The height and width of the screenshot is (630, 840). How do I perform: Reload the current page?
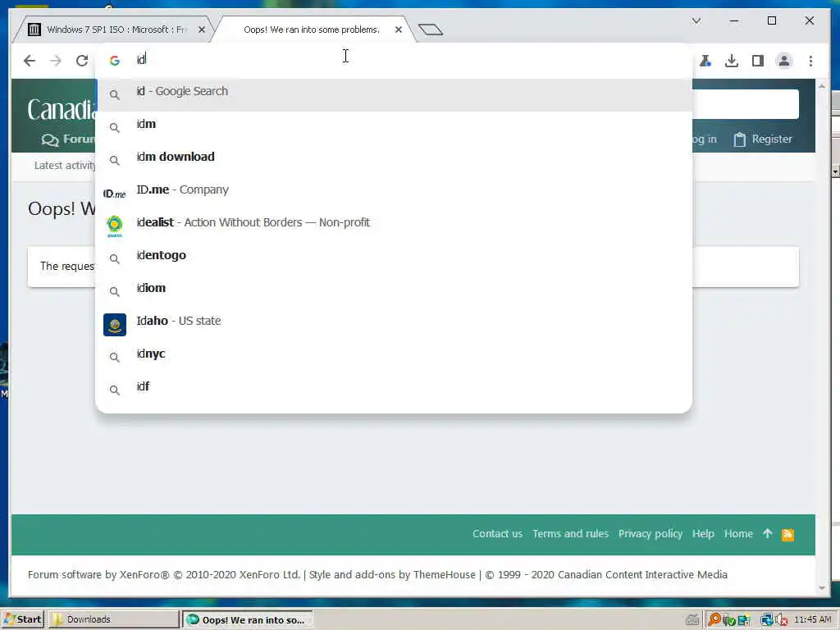[x=82, y=61]
